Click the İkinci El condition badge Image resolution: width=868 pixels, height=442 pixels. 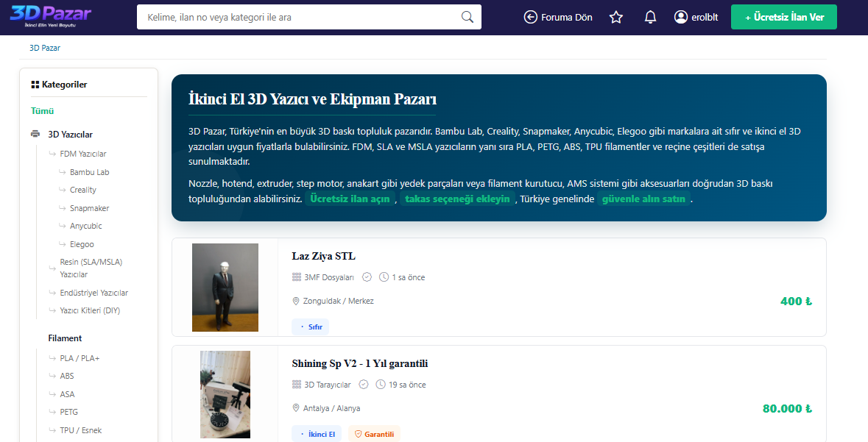click(317, 434)
